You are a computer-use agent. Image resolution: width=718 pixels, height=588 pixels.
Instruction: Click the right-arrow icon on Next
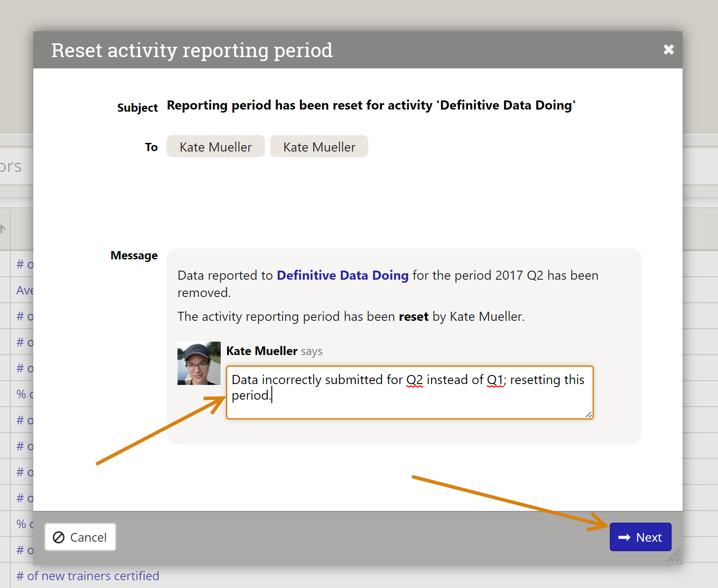click(624, 537)
